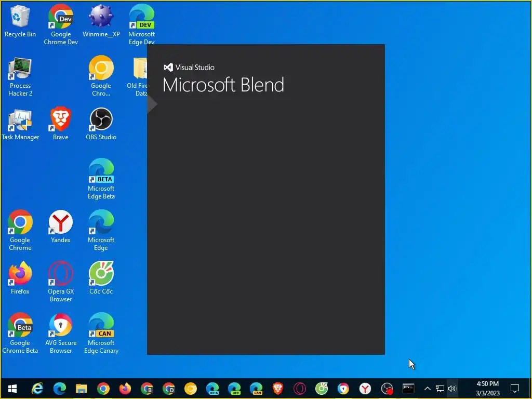Launch Microsoft Edge from the taskbar

pos(59,389)
